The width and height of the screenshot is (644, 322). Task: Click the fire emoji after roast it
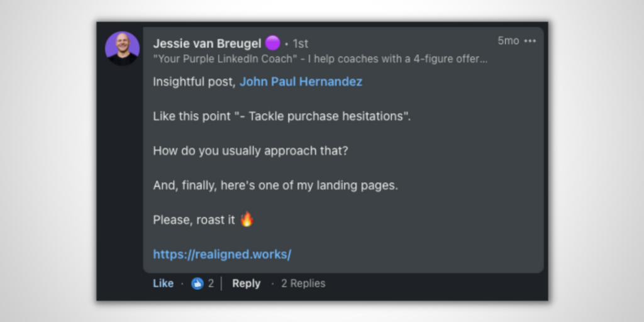click(247, 219)
